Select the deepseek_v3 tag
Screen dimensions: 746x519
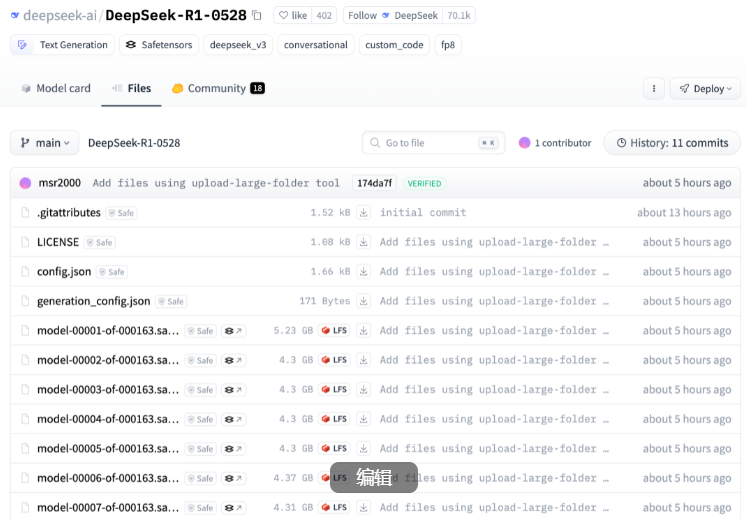[238, 45]
